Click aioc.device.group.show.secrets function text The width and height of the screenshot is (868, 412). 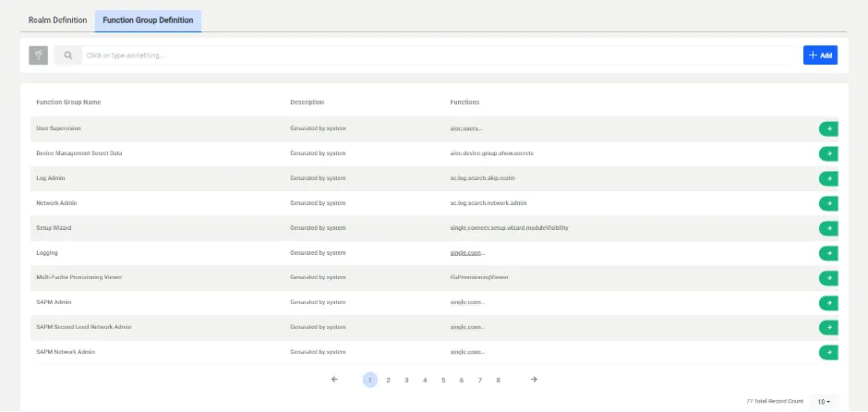pyautogui.click(x=492, y=153)
